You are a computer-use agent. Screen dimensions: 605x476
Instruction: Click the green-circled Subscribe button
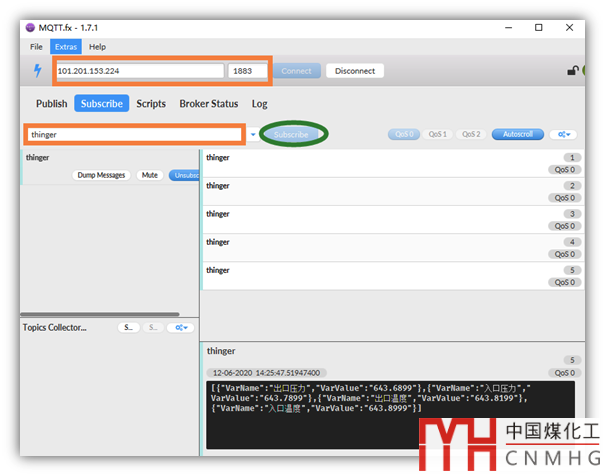pos(291,134)
